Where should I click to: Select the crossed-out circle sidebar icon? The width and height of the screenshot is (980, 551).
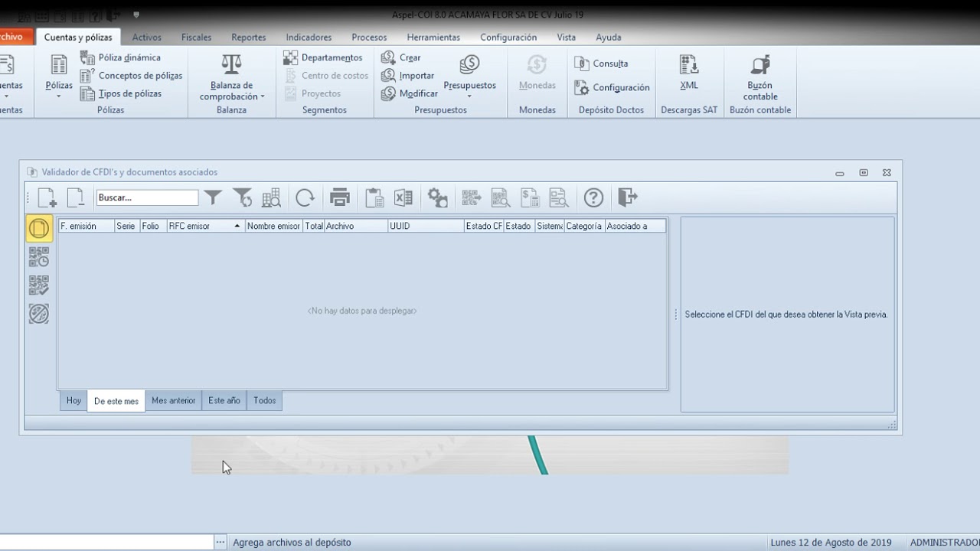tap(39, 314)
